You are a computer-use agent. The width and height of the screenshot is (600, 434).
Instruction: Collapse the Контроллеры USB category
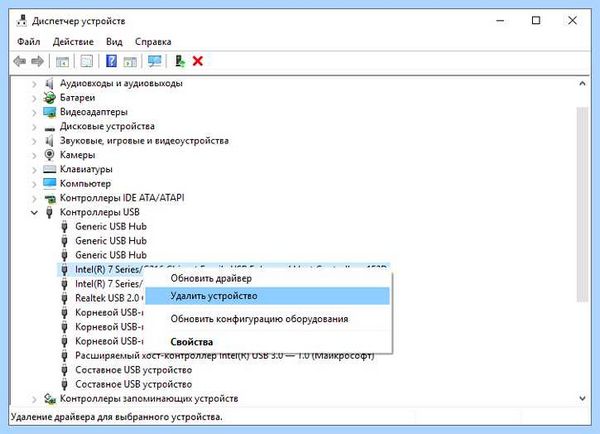click(x=34, y=212)
